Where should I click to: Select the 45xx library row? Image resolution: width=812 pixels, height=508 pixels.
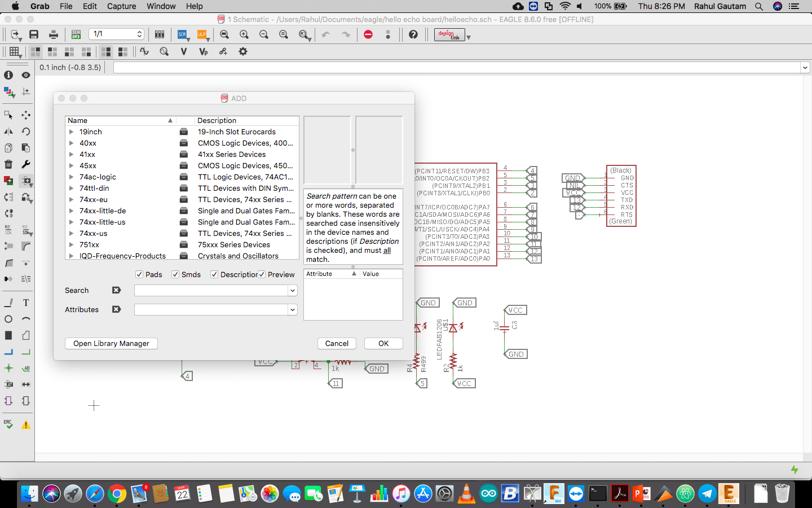(182, 165)
